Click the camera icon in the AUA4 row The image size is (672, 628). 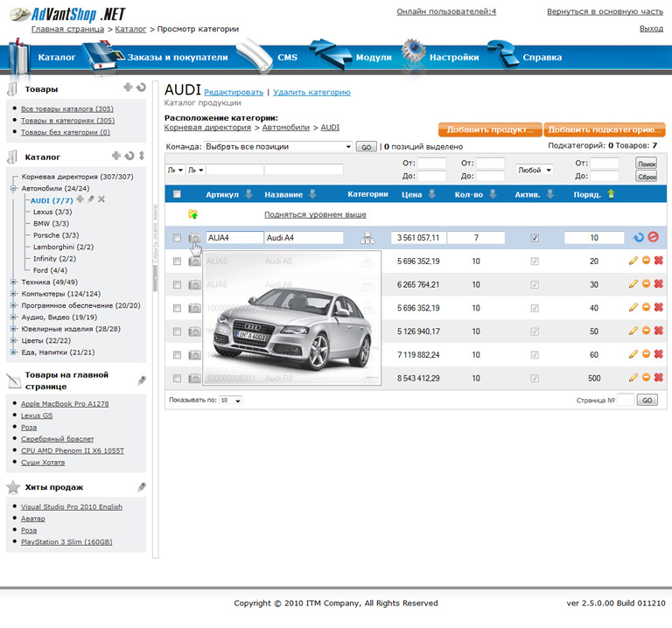pos(194,238)
